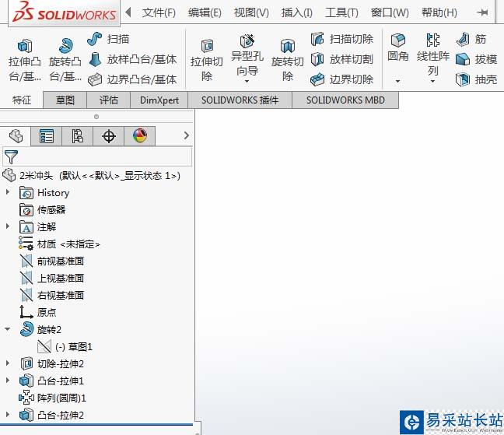Switch to the 评估 (Evaluate) tab
The image size is (504, 435).
(x=108, y=100)
